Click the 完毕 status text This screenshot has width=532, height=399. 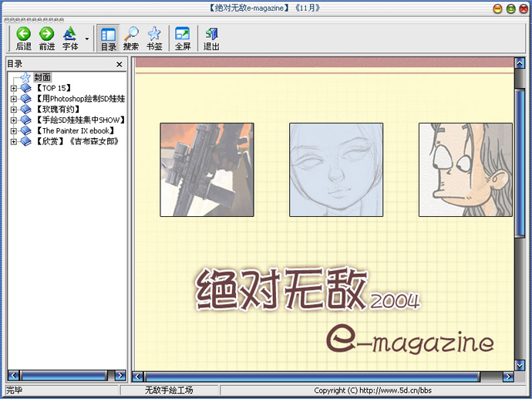[x=15, y=391]
